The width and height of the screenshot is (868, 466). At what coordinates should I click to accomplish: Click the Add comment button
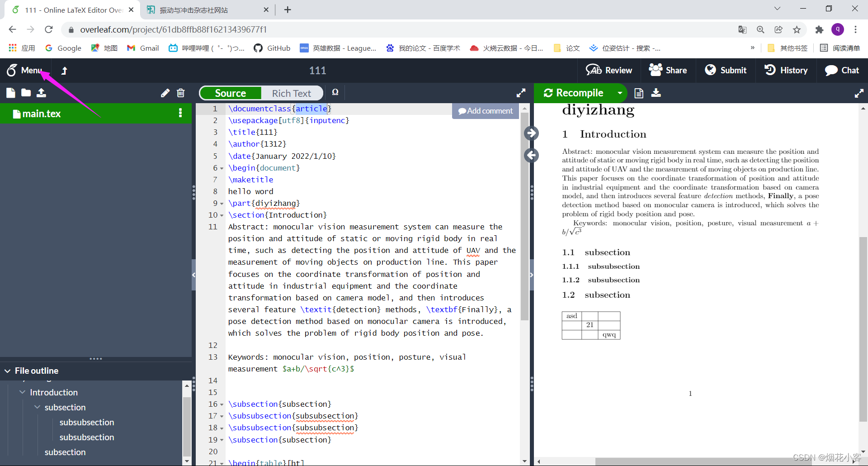pyautogui.click(x=486, y=111)
